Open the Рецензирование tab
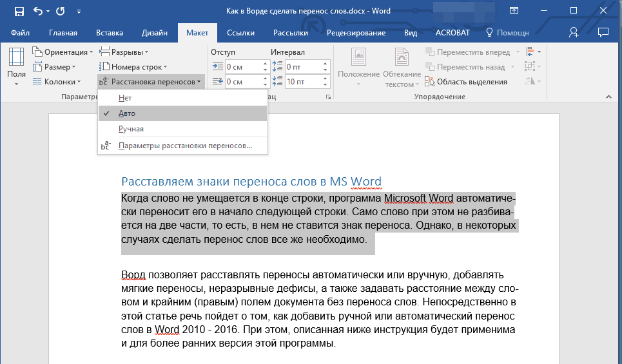The image size is (622, 364). click(x=356, y=33)
